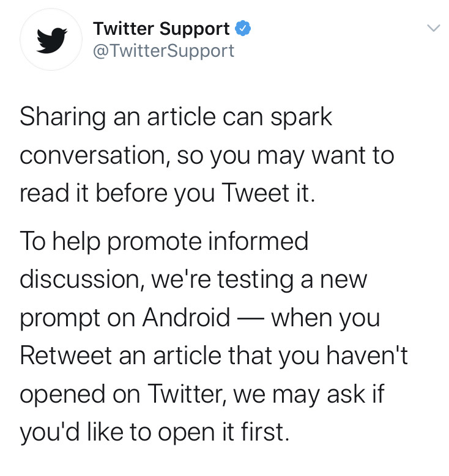The width and height of the screenshot is (449, 476).
Task: Select the word "Sharing" in the tweet
Action: click(x=63, y=118)
